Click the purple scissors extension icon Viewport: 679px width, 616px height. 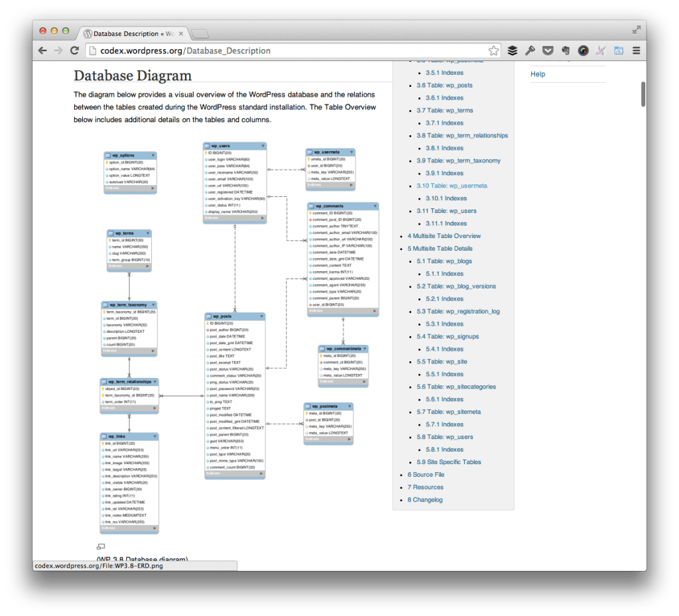(x=601, y=50)
